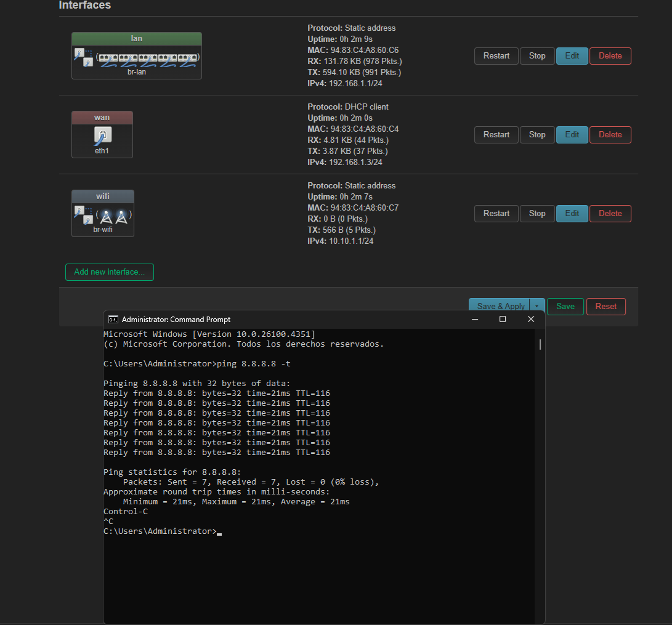Screen dimensions: 672x625
Task: Edit the lan interface
Action: coord(572,56)
